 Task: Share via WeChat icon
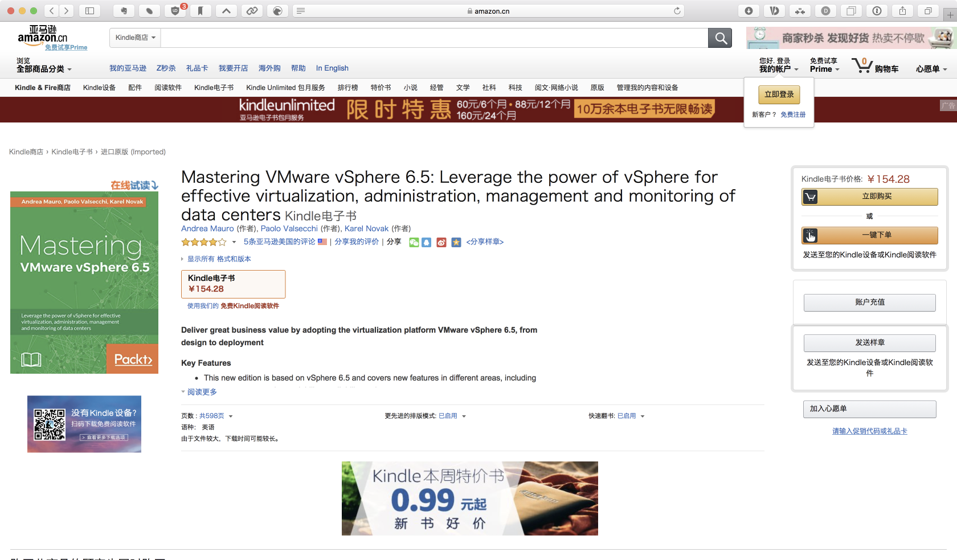(414, 242)
